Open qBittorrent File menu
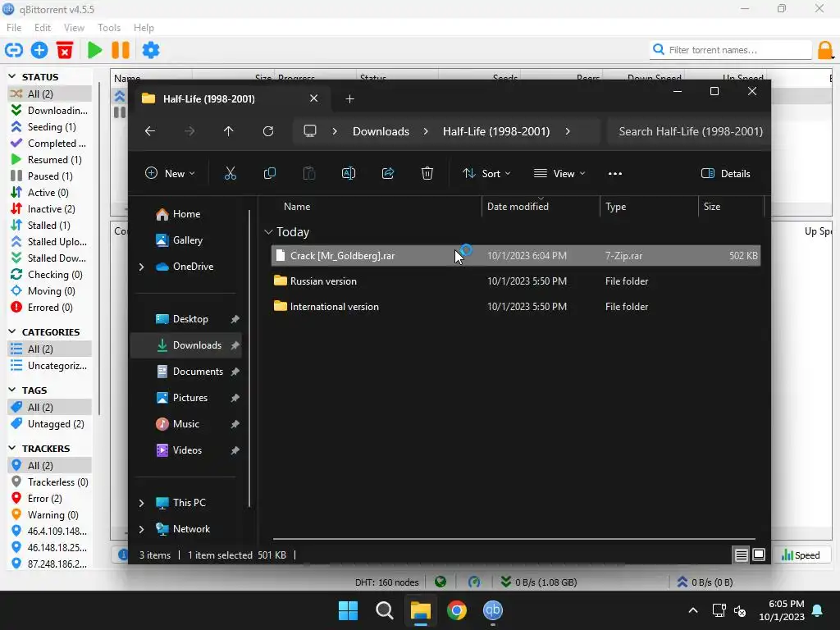The height and width of the screenshot is (630, 840). click(x=14, y=27)
